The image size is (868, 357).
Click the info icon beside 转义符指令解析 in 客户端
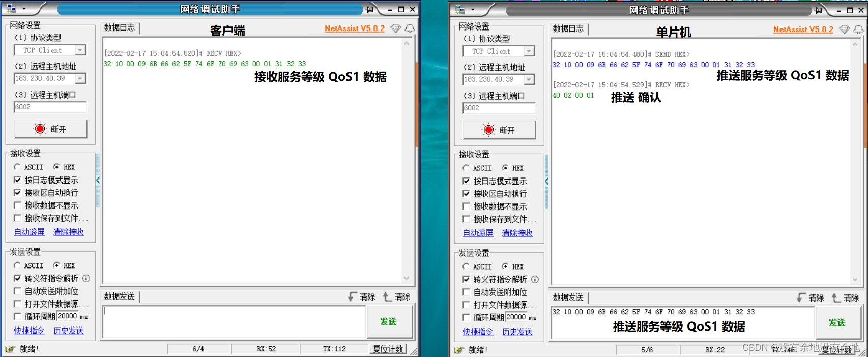point(86,278)
